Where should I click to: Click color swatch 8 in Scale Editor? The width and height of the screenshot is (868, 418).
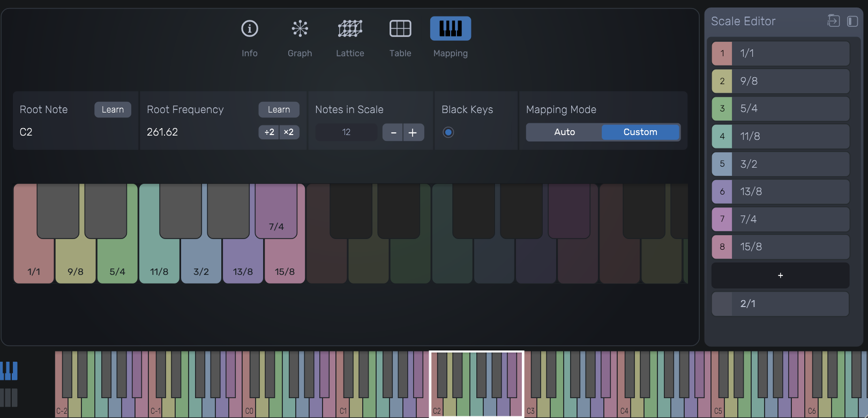click(722, 247)
